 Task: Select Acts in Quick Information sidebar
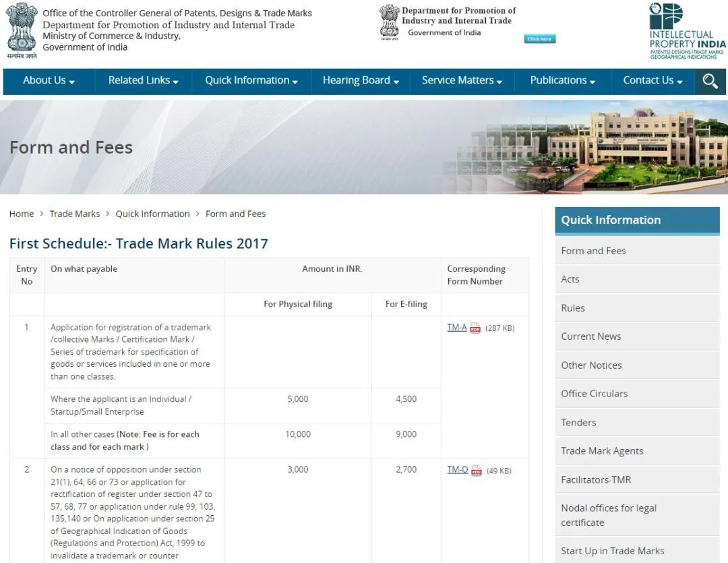(x=637, y=279)
